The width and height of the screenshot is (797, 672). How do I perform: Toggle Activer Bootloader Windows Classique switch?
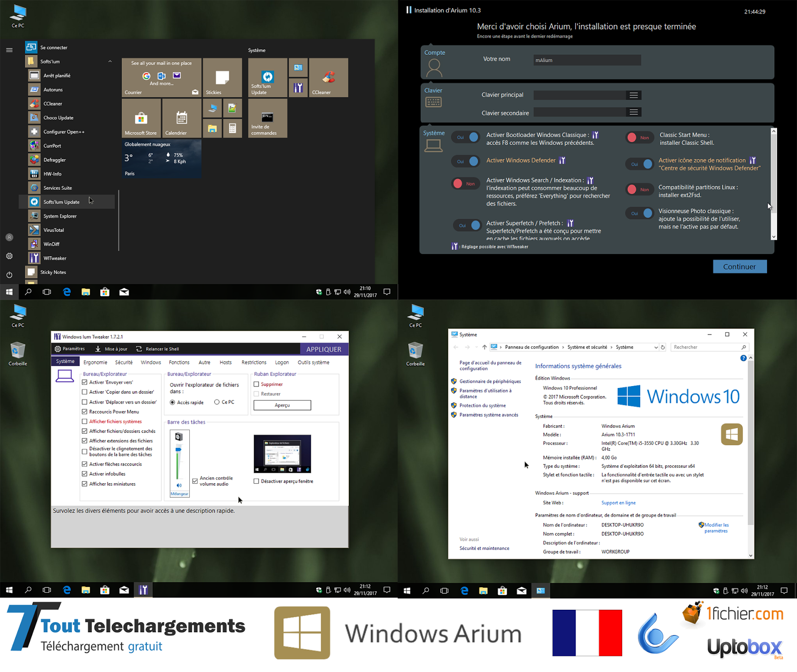[x=466, y=137]
